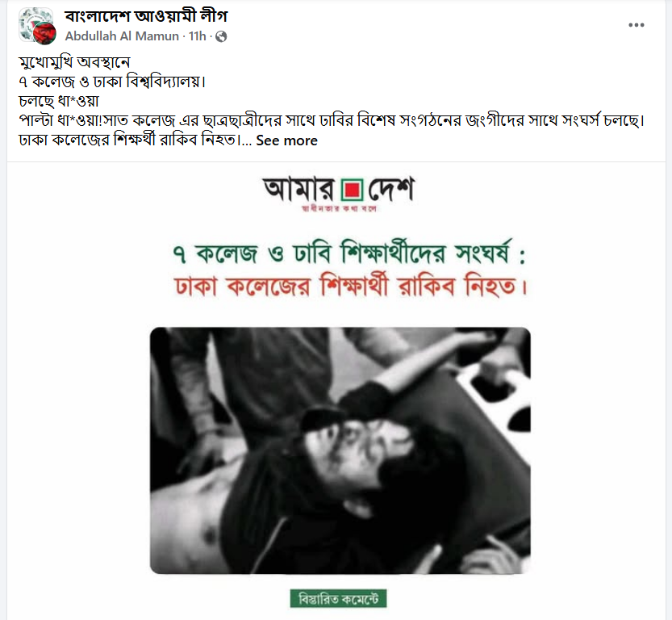
Task: Open the post options three-dot menu
Action: [x=636, y=25]
